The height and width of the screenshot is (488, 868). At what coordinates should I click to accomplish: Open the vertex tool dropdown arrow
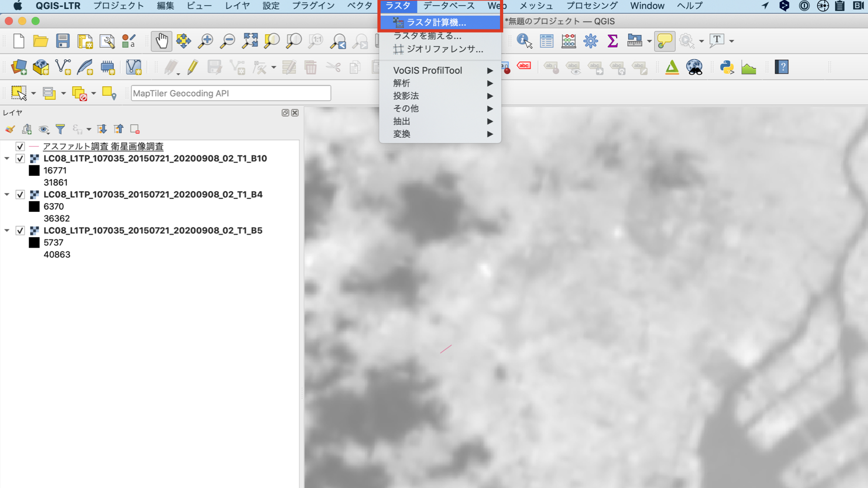pyautogui.click(x=274, y=67)
